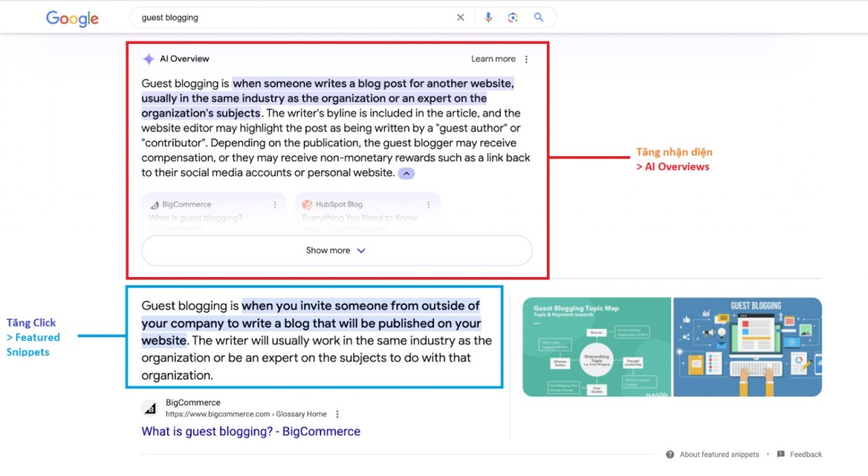This screenshot has width=868, height=476.
Task: Click snippet text 'when you invite someone from outside'
Action: pyautogui.click(x=361, y=306)
